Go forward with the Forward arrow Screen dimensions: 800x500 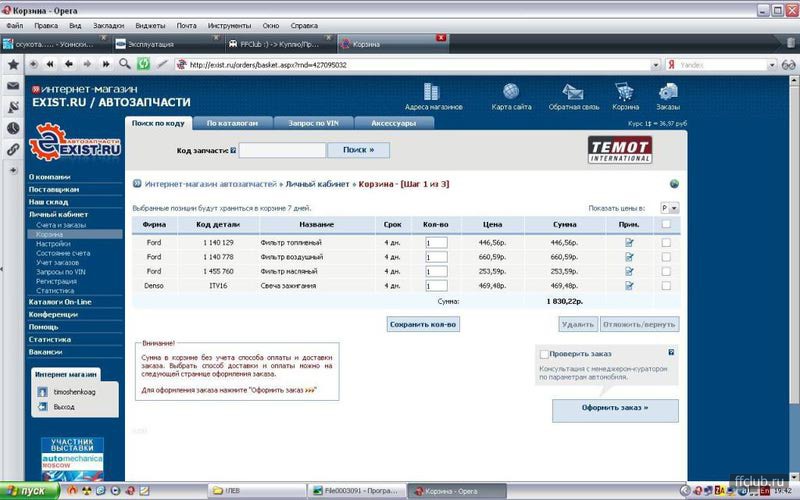pyautogui.click(x=87, y=64)
